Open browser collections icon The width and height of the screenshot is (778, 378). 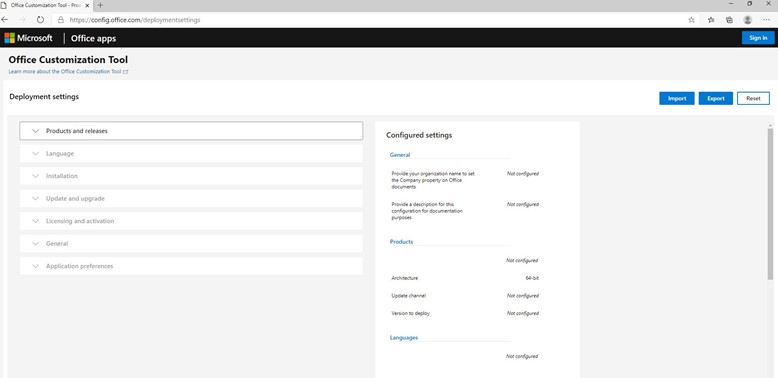tap(729, 20)
